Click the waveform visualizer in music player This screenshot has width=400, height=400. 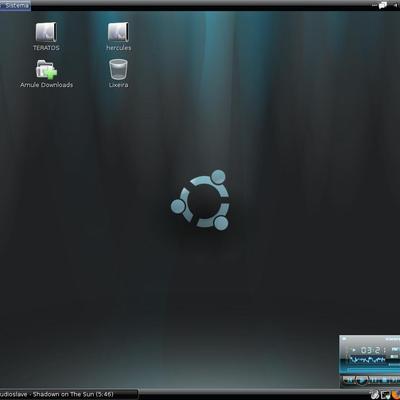[x=368, y=360]
